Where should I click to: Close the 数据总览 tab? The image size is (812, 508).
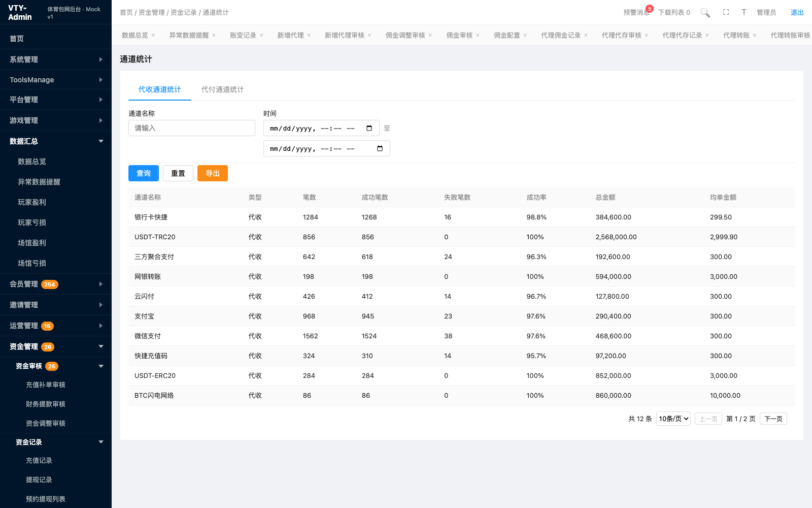click(x=153, y=36)
